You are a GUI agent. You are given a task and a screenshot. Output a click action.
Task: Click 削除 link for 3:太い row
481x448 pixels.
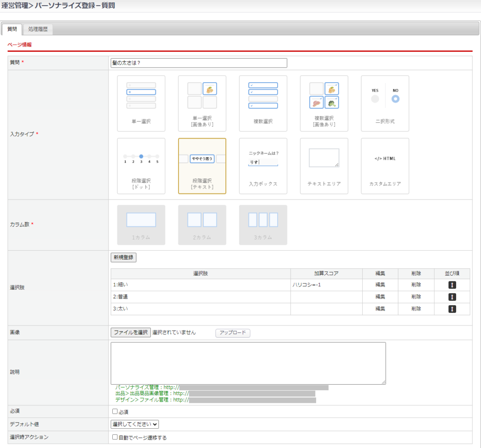point(416,309)
